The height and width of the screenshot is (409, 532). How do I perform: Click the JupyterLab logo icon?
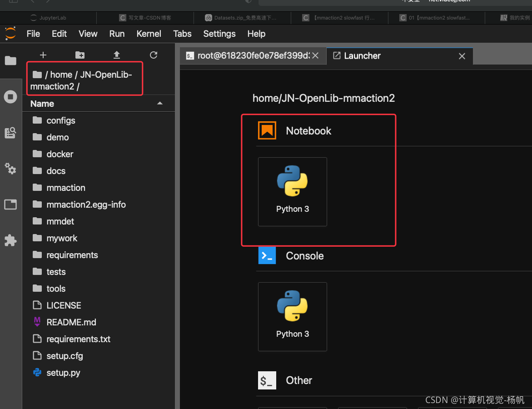click(10, 33)
